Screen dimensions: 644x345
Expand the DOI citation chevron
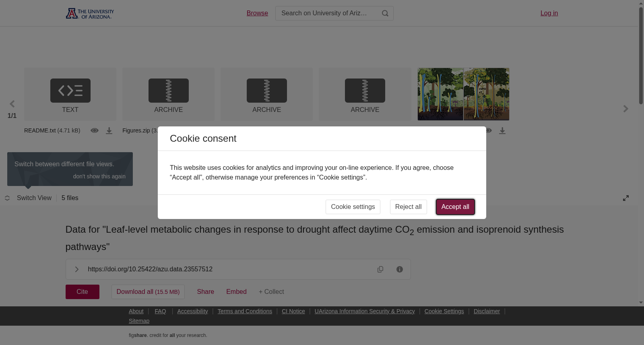pyautogui.click(x=76, y=269)
